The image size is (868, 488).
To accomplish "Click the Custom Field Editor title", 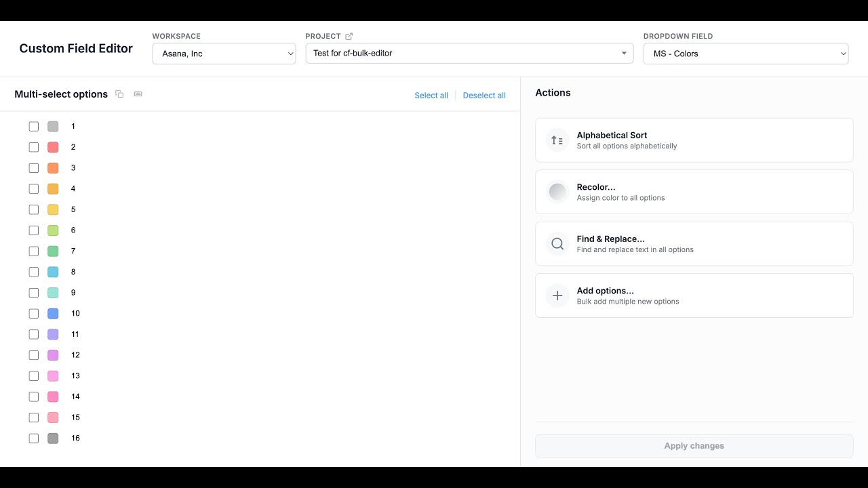I will 76,49.
